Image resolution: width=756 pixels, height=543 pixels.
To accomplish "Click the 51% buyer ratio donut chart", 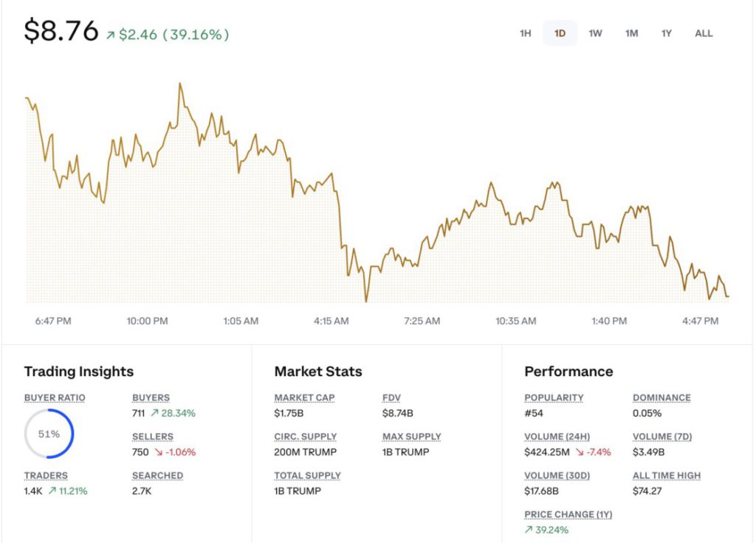I will coord(49,434).
